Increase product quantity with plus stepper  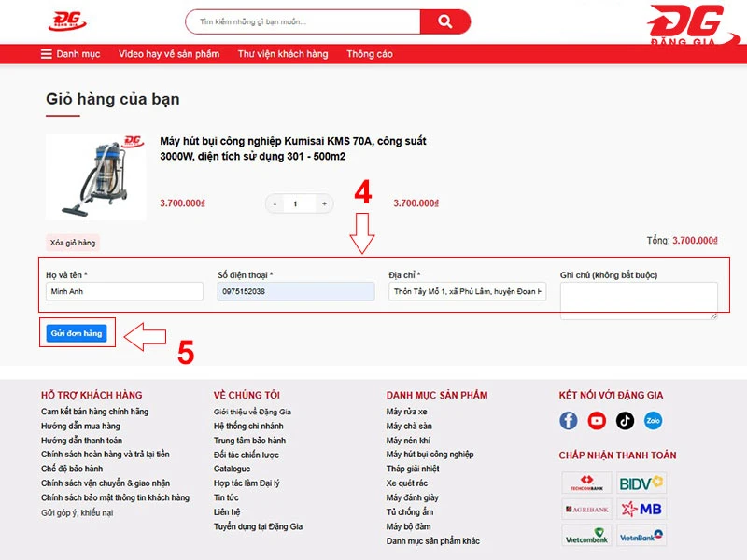tap(325, 203)
